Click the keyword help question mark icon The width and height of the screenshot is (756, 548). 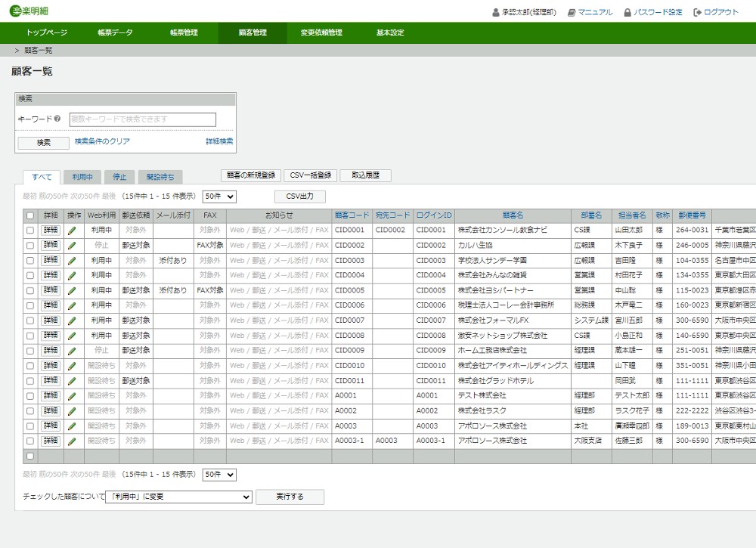coord(57,119)
